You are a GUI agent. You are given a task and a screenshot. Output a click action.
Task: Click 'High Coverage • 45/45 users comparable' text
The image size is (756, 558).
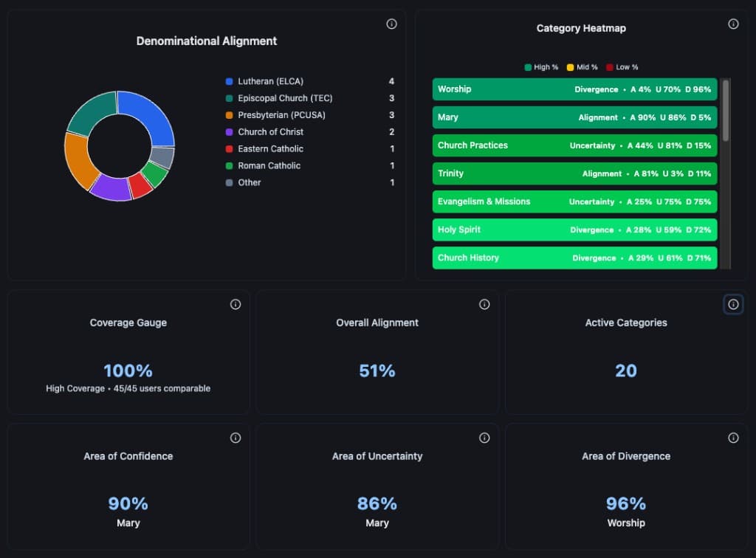[128, 388]
